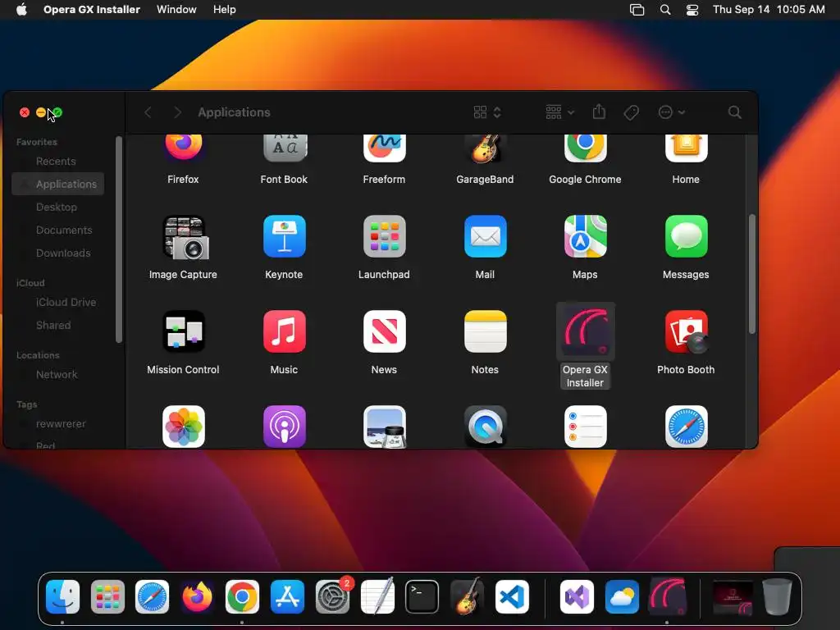Image resolution: width=840 pixels, height=630 pixels.
Task: Open Control Center in menu bar
Action: coord(692,10)
